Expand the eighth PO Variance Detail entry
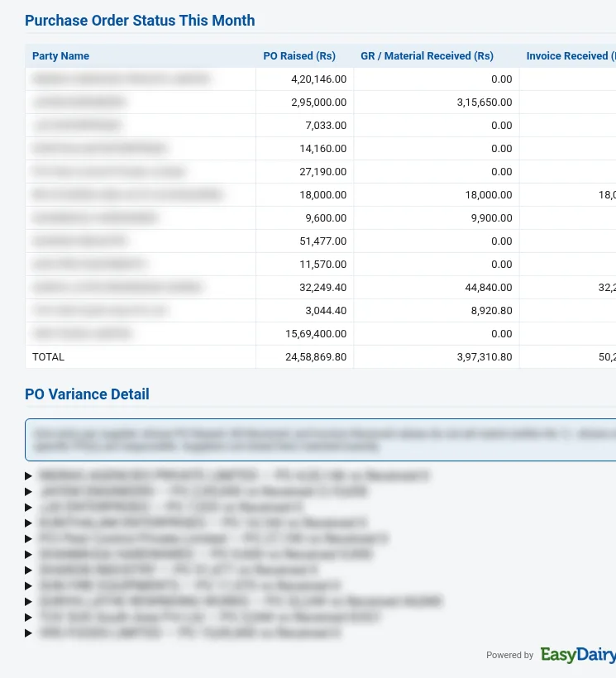 click(x=29, y=586)
